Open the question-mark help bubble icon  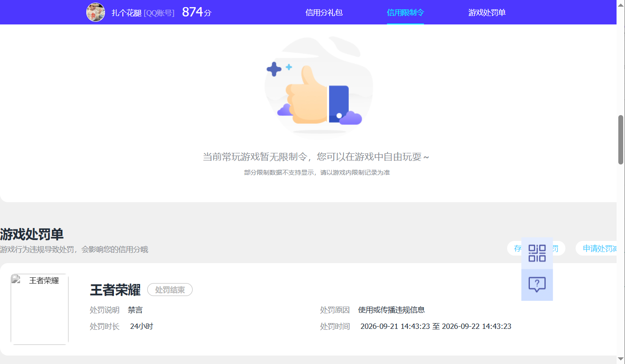point(537,285)
